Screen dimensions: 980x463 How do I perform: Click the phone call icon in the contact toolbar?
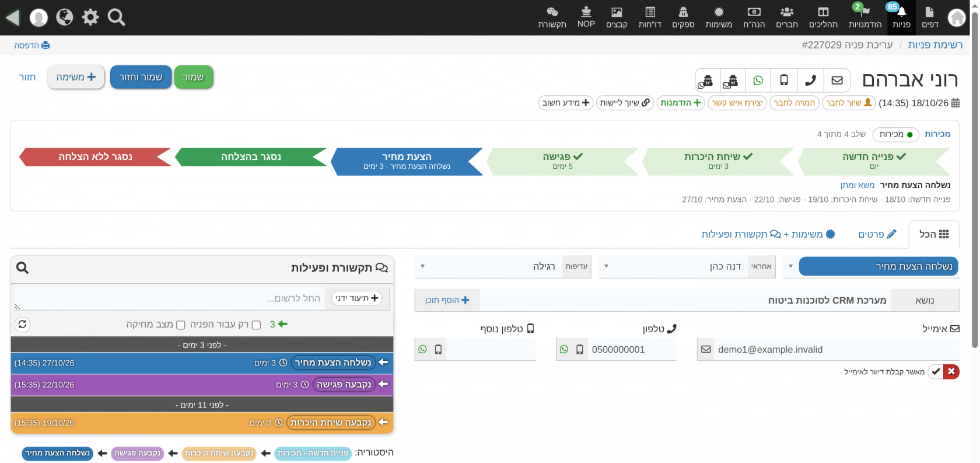coord(810,80)
